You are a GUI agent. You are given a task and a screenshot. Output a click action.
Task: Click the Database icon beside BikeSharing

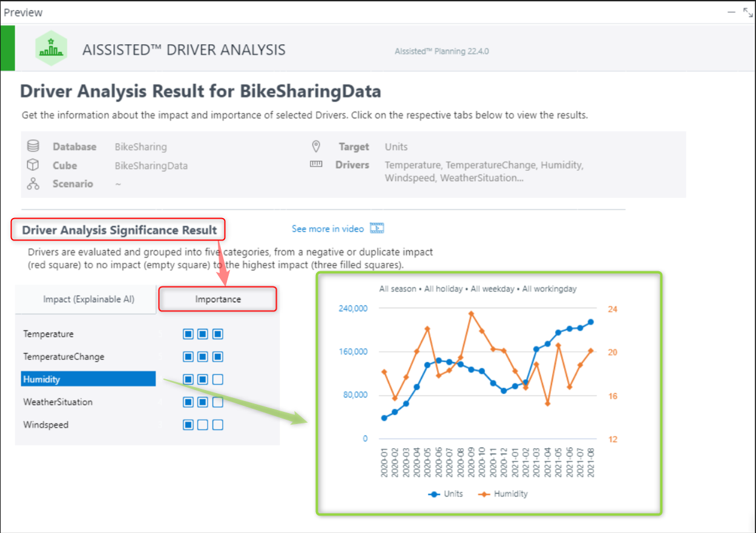[35, 145]
